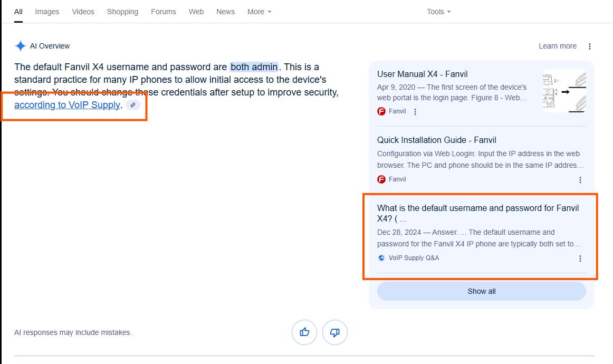The height and width of the screenshot is (364, 613).
Task: Click 'AI responses may include mistakes.' text
Action: [73, 332]
